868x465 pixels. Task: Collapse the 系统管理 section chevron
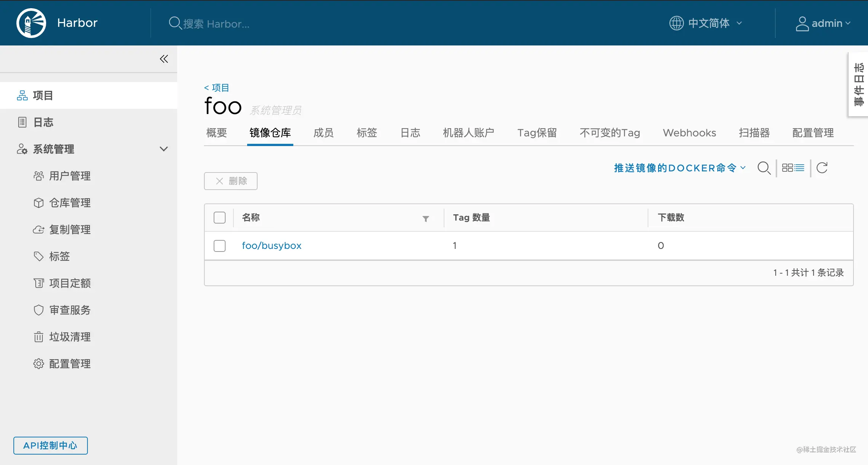click(164, 149)
